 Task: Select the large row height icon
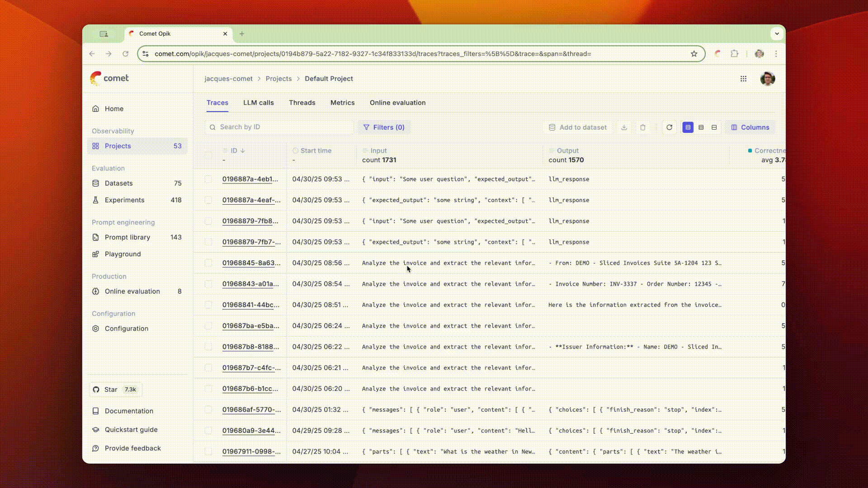coord(714,127)
